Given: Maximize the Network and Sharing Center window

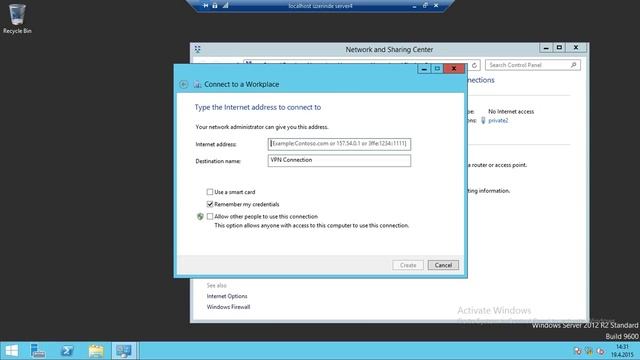Looking at the screenshot, I should click(x=559, y=48).
